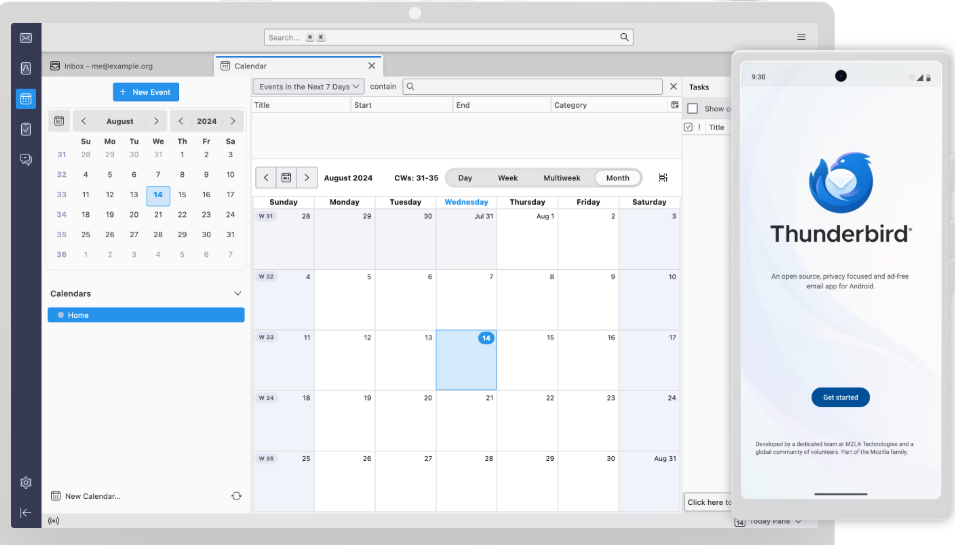955x545 pixels.
Task: Expand Today Pane dropdown arrow
Action: click(798, 521)
